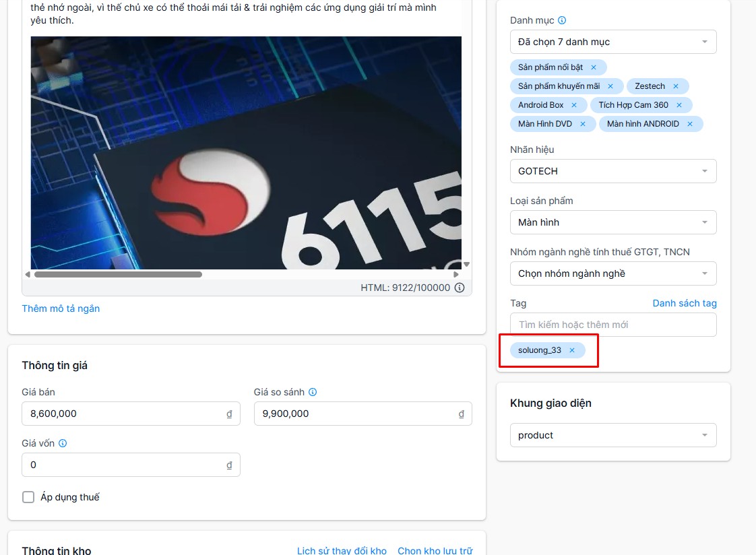Remove the Zestech category chip
Viewport: 756px width, 555px height.
(x=676, y=86)
